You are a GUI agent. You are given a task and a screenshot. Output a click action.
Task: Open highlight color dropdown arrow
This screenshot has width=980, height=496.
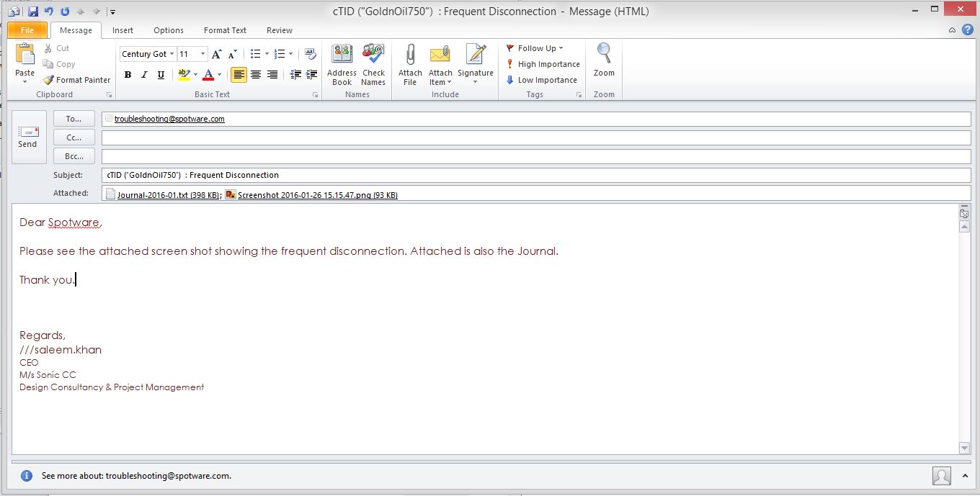195,75
